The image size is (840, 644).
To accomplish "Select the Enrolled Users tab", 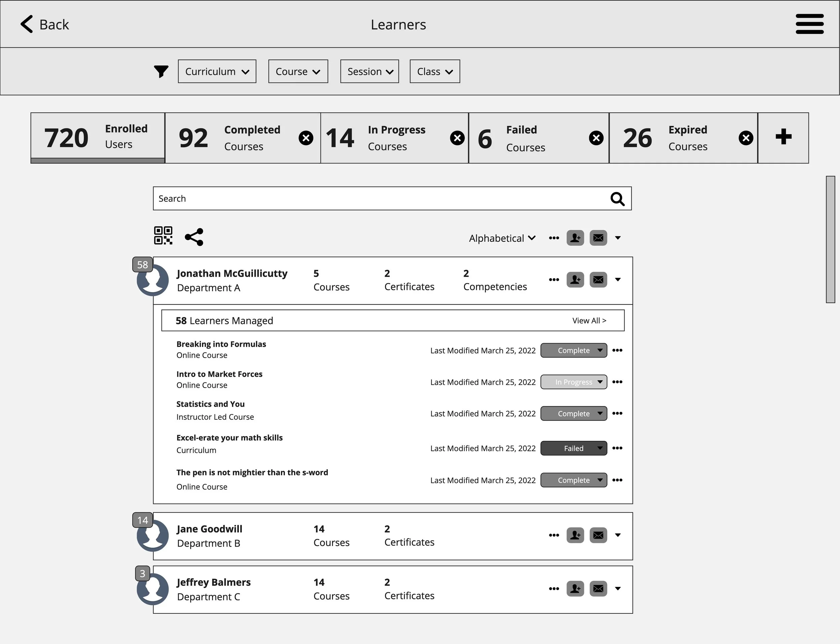I will tap(98, 137).
